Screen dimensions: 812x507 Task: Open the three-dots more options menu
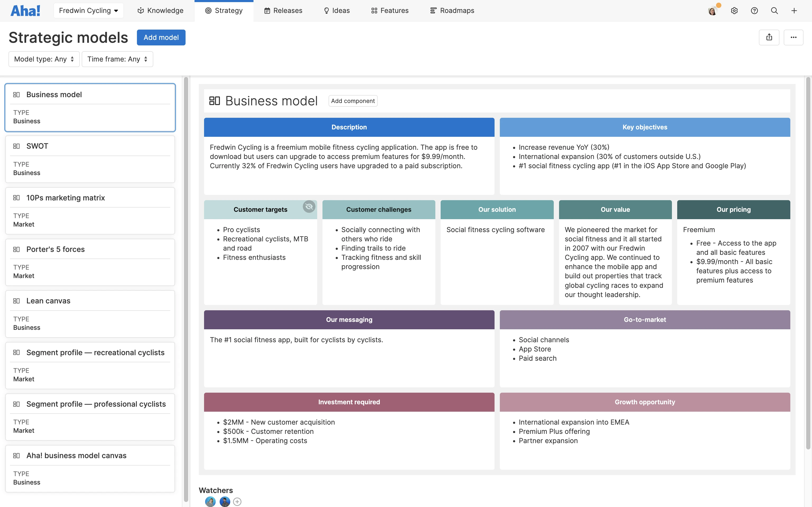tap(793, 37)
